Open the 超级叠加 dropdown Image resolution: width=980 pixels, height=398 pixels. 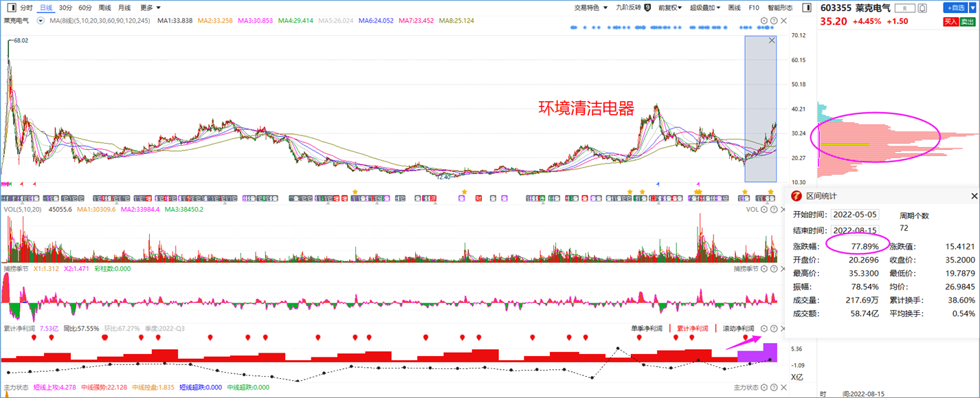click(704, 8)
